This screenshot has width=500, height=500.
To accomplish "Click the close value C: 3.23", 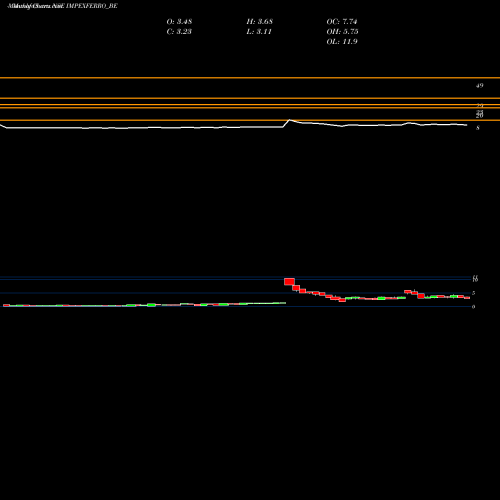I will [179, 32].
